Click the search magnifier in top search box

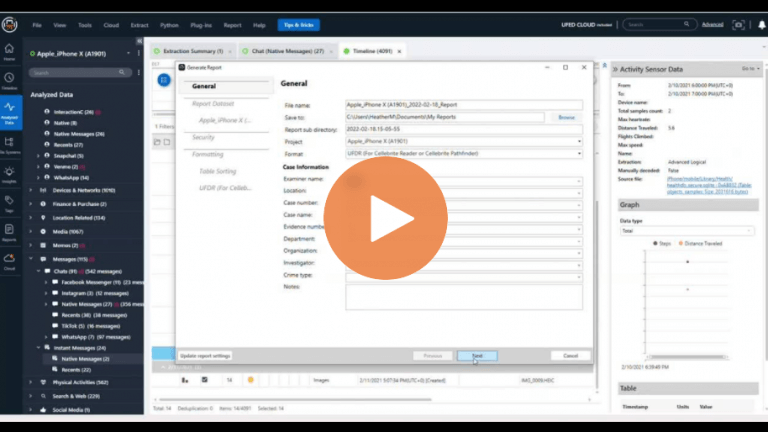coord(686,24)
